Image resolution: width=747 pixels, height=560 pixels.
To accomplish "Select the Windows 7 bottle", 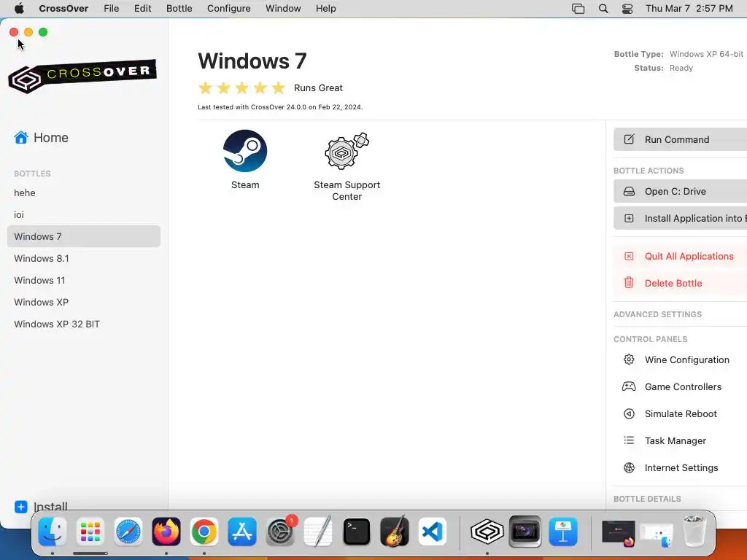I will pos(84,237).
